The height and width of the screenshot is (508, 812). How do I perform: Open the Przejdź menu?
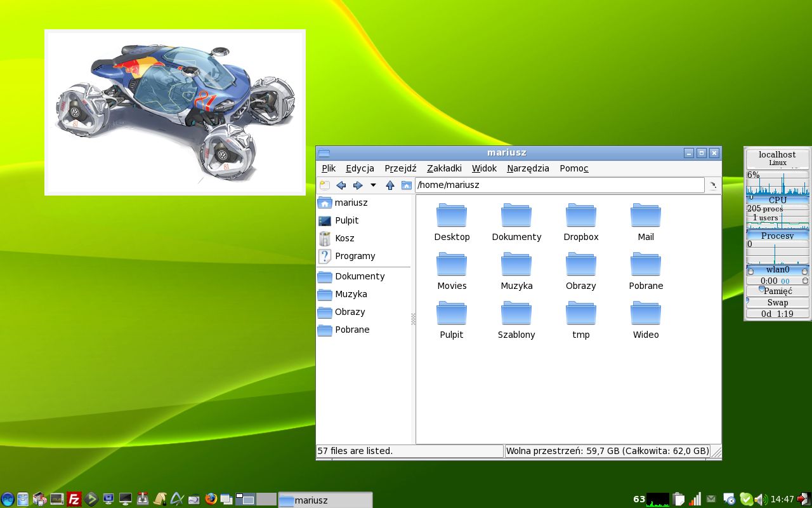pos(400,168)
